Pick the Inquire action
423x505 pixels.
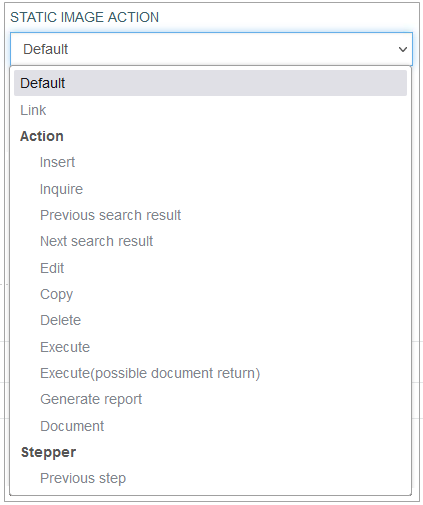coord(210,189)
